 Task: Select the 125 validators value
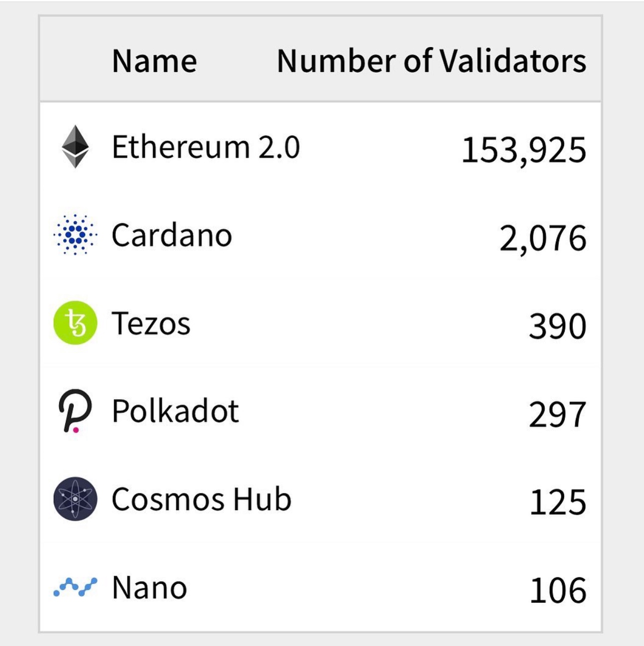(x=558, y=503)
